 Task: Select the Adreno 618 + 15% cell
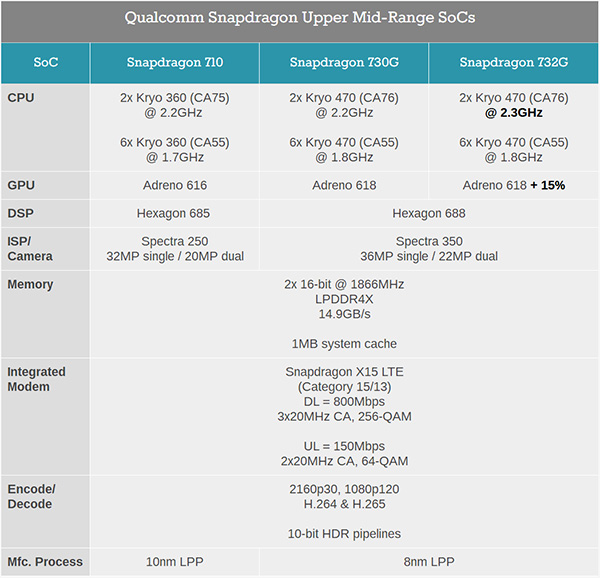point(514,186)
